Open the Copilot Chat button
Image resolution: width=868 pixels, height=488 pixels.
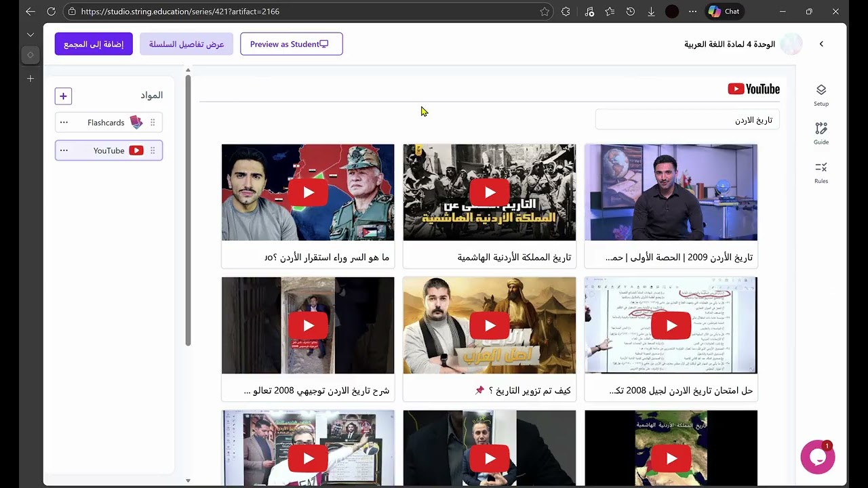coord(724,12)
